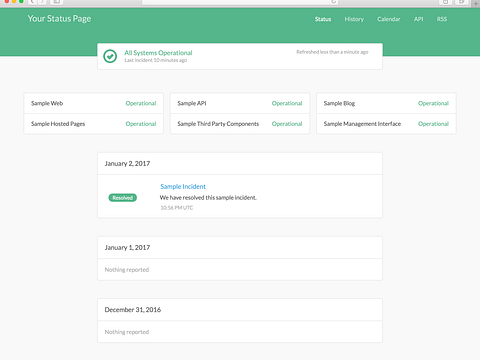Click the 10:56 PM UTC timestamp
This screenshot has height=360, width=480.
[177, 208]
